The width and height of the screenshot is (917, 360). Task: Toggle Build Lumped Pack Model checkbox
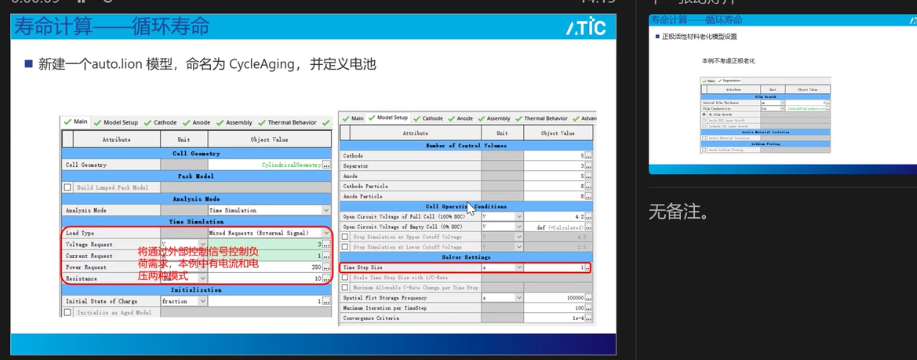(68, 188)
